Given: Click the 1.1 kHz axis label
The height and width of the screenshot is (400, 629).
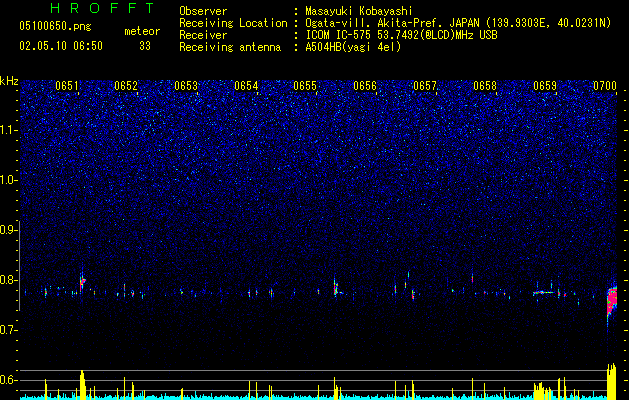Looking at the screenshot, I should click(9, 130).
